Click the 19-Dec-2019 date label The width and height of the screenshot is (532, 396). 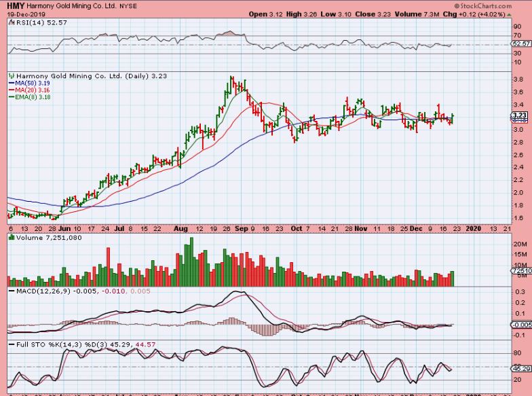(x=26, y=15)
